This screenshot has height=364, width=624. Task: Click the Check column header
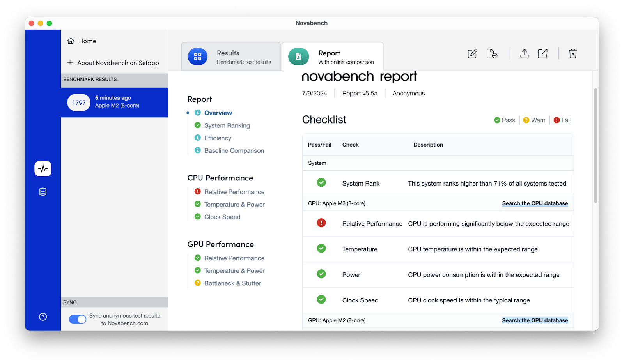[351, 145]
